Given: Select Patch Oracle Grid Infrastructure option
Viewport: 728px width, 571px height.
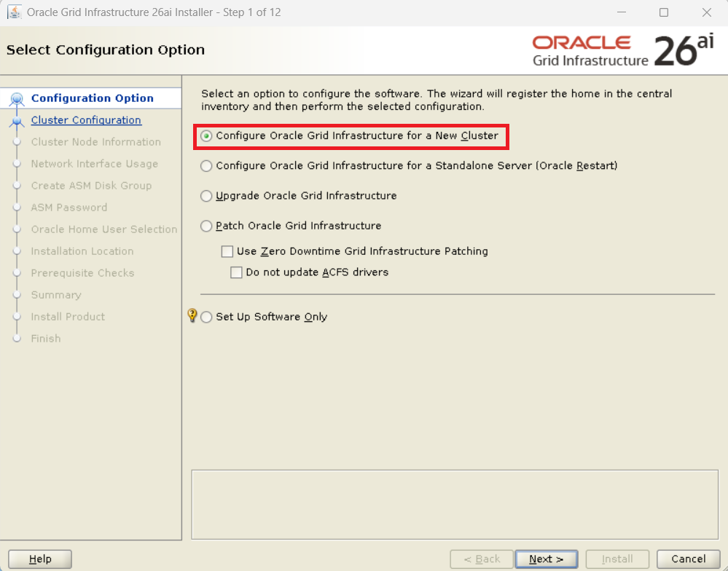Looking at the screenshot, I should pyautogui.click(x=207, y=227).
